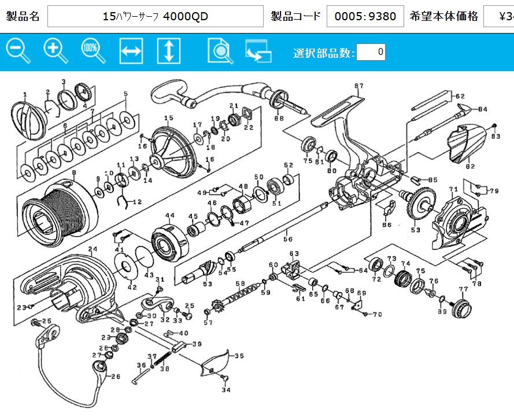The width and height of the screenshot is (514, 420).
Task: Select part number 48 on the diagram
Action: pos(243,186)
